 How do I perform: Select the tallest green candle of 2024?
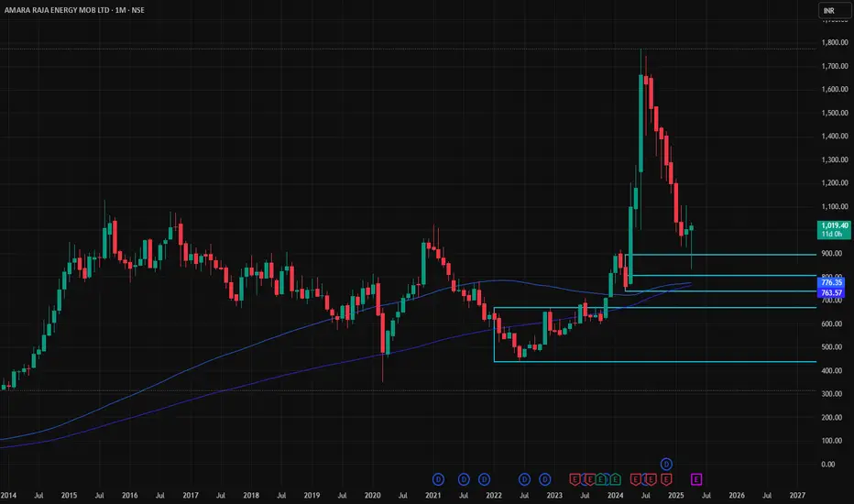pyautogui.click(x=640, y=123)
